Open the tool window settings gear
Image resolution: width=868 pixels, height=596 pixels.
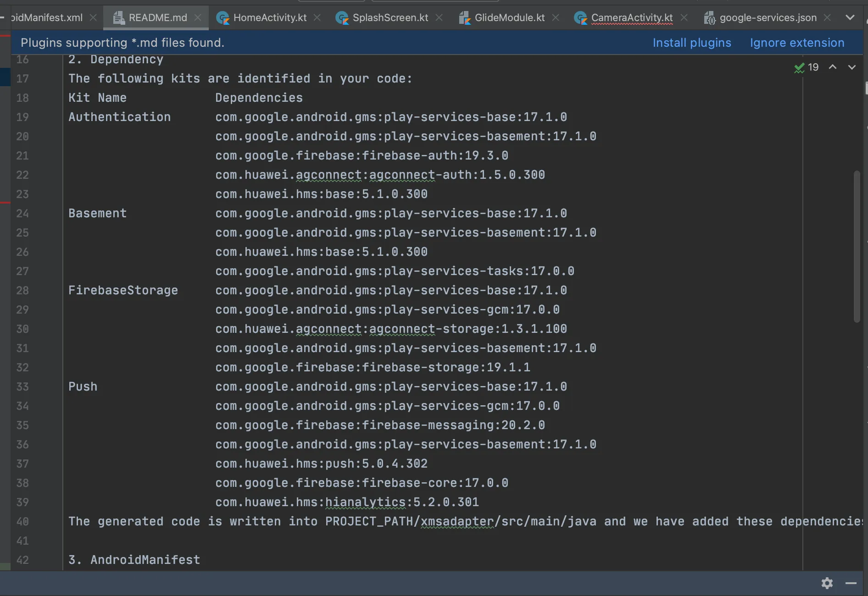click(x=827, y=583)
